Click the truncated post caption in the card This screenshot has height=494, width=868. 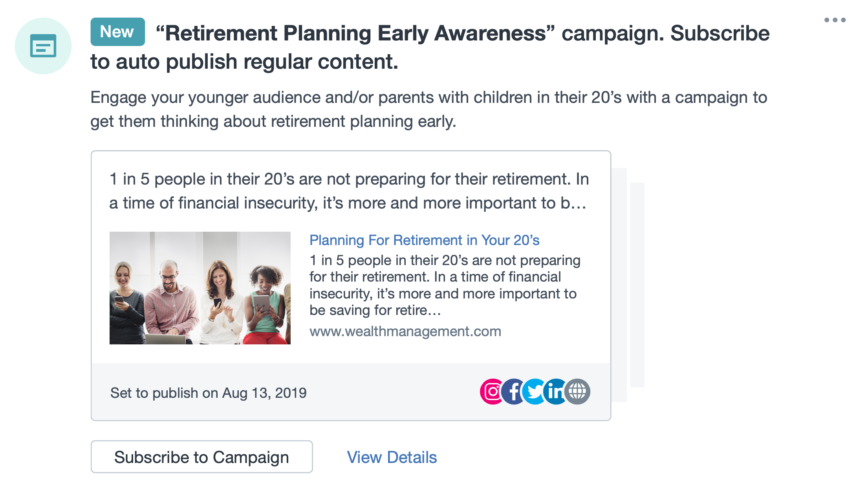click(x=349, y=191)
